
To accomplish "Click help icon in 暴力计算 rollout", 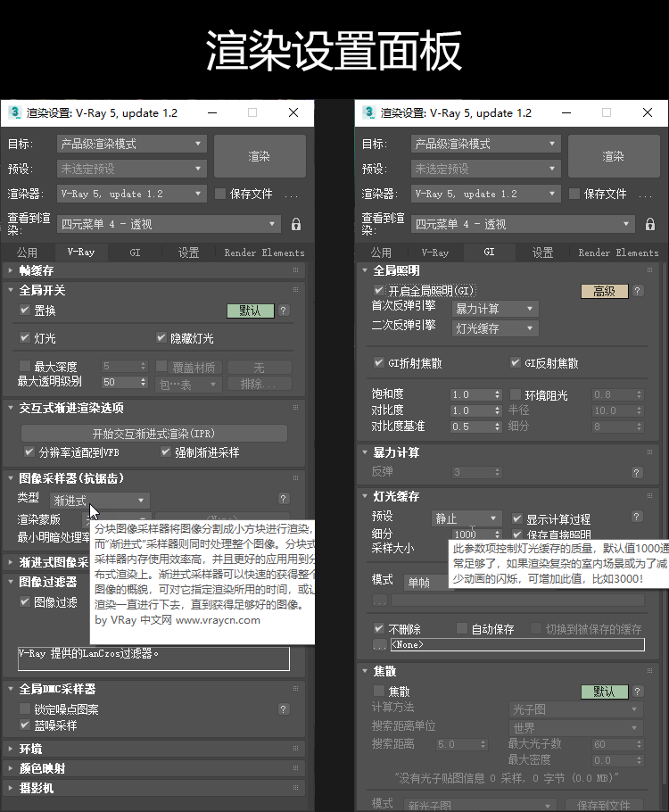I will coord(638,472).
